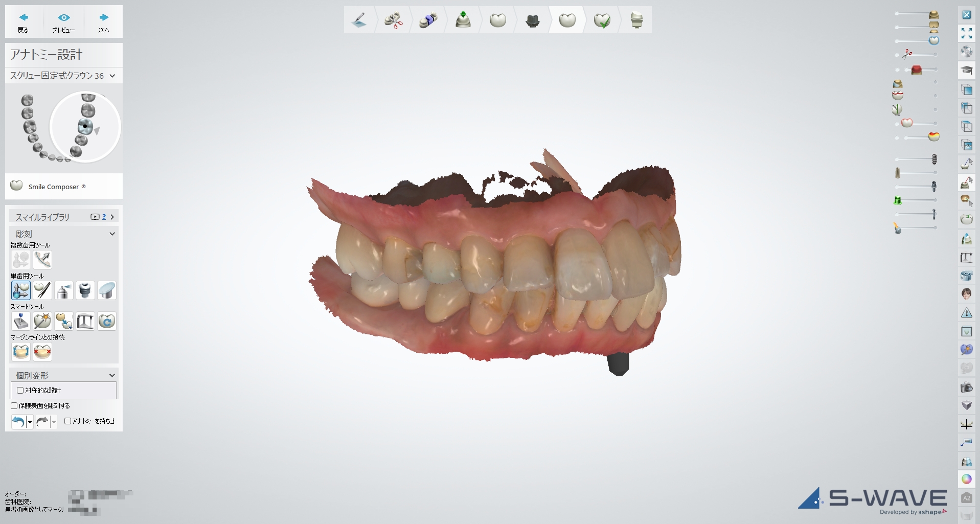980x524 pixels.
Task: Click the undo arrow button
Action: click(x=18, y=421)
